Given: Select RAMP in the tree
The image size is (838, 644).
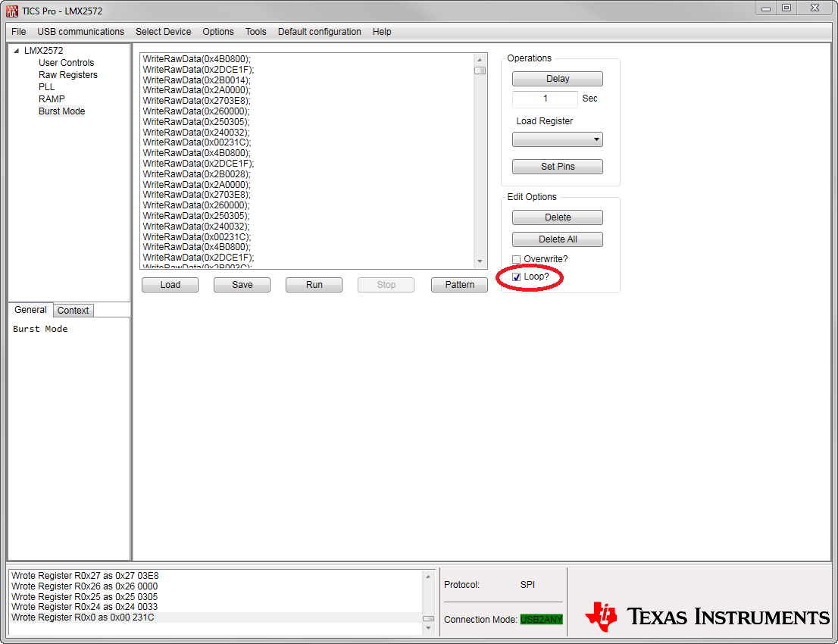Looking at the screenshot, I should coord(52,98).
